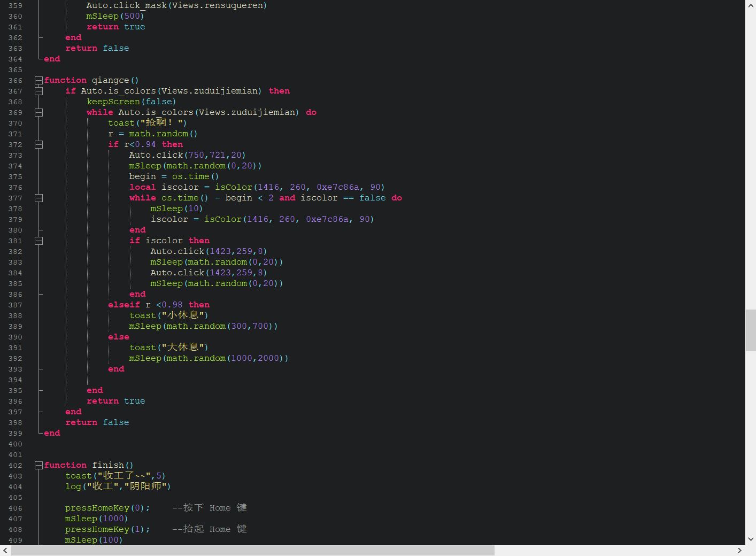Click the toast("抢啊！") line
The image size is (756, 556).
148,123
